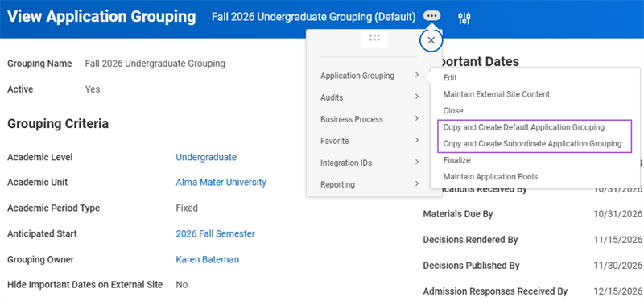Click Admission Responses Received By label

(495, 291)
